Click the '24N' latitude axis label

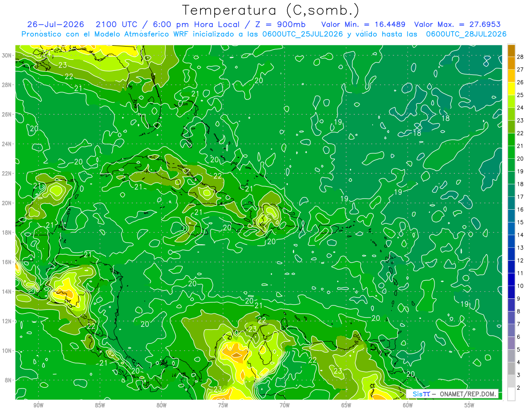click(7, 144)
